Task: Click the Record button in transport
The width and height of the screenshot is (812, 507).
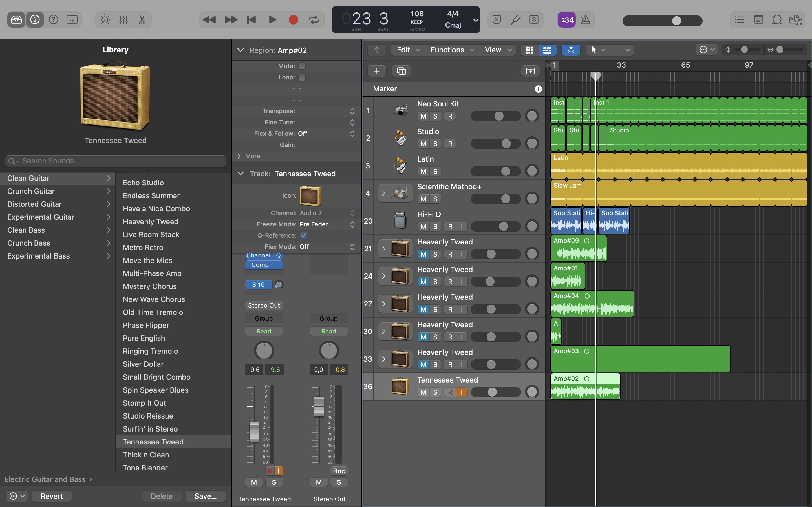Action: pos(293,20)
